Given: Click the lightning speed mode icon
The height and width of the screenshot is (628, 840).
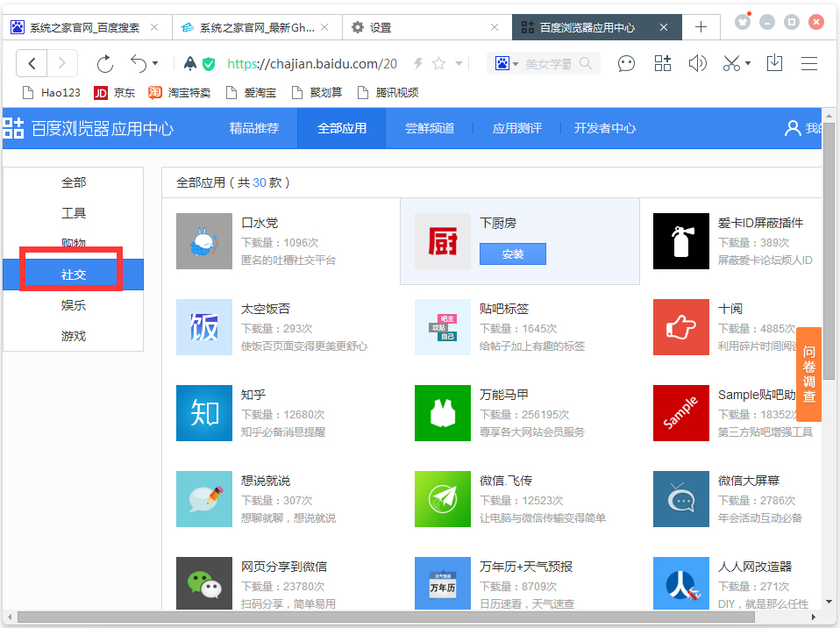Looking at the screenshot, I should 418,64.
